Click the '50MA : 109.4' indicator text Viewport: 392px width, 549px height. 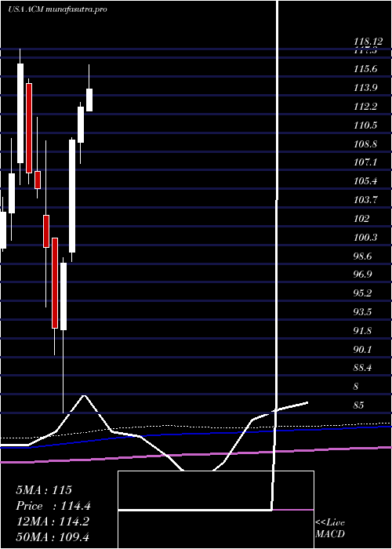(x=54, y=537)
